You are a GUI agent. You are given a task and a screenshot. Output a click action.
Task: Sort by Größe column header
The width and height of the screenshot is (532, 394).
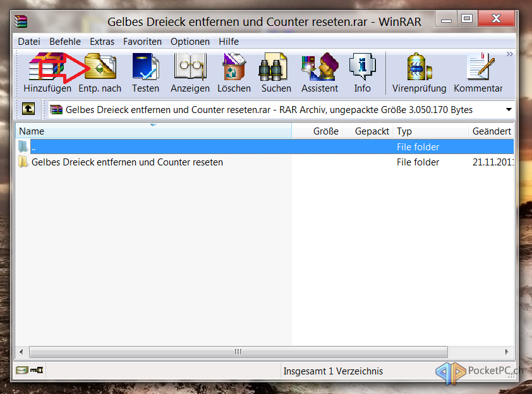(x=317, y=131)
